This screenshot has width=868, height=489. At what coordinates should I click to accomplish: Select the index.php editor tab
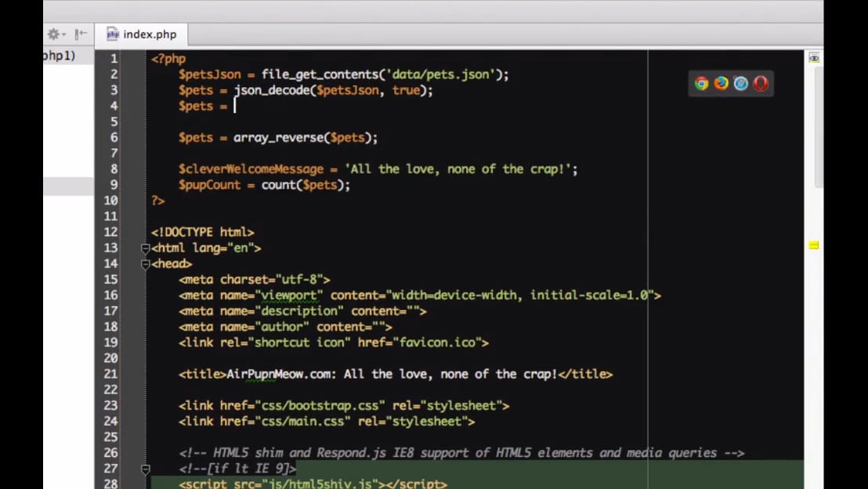[x=141, y=34]
